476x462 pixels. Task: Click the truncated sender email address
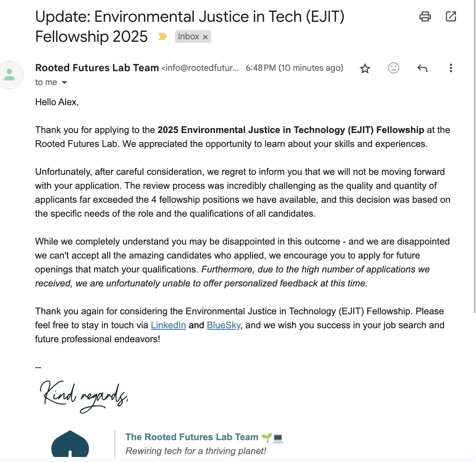(x=200, y=68)
